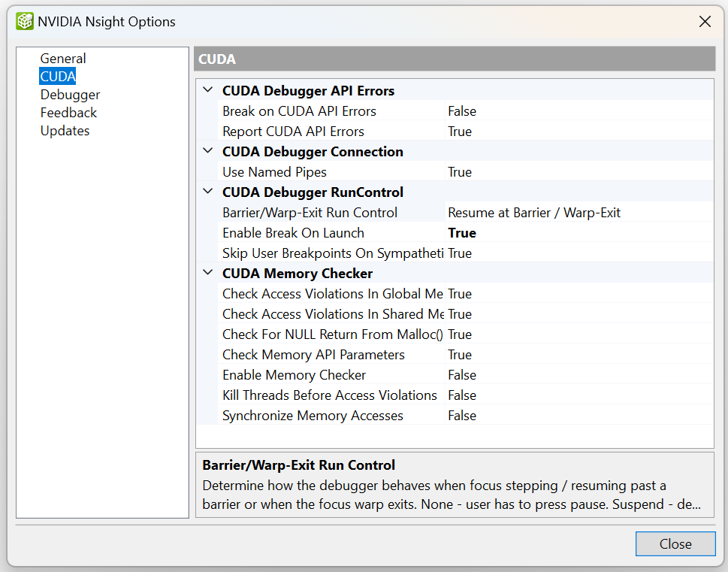The height and width of the screenshot is (572, 728).
Task: Open the Debugger options page
Action: click(x=70, y=95)
